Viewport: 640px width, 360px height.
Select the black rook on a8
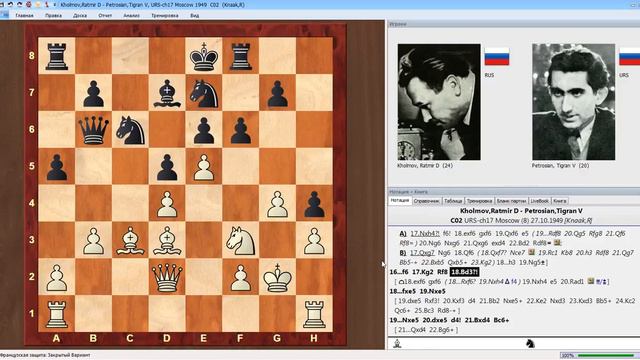coord(56,56)
